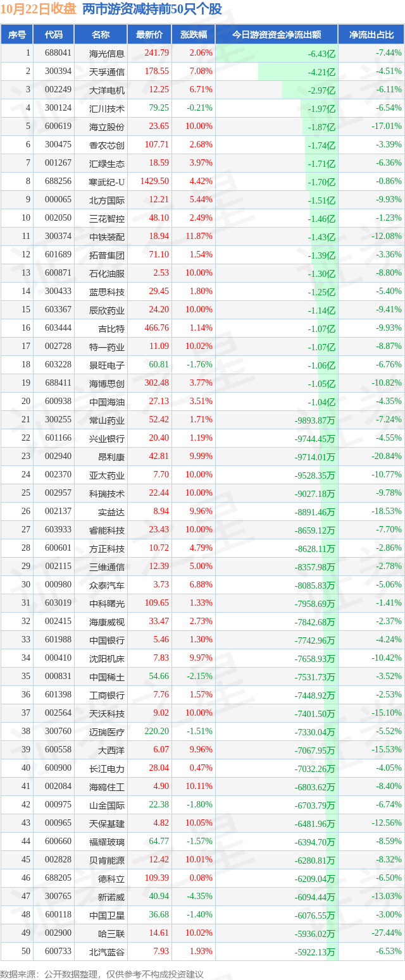Select stock name 迈瑞医疗
Viewport: 405px width, 980px height.
click(x=108, y=732)
